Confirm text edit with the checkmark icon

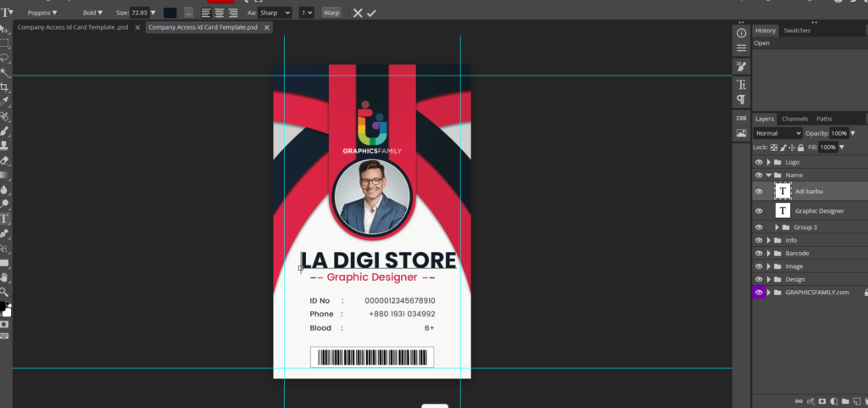(371, 13)
